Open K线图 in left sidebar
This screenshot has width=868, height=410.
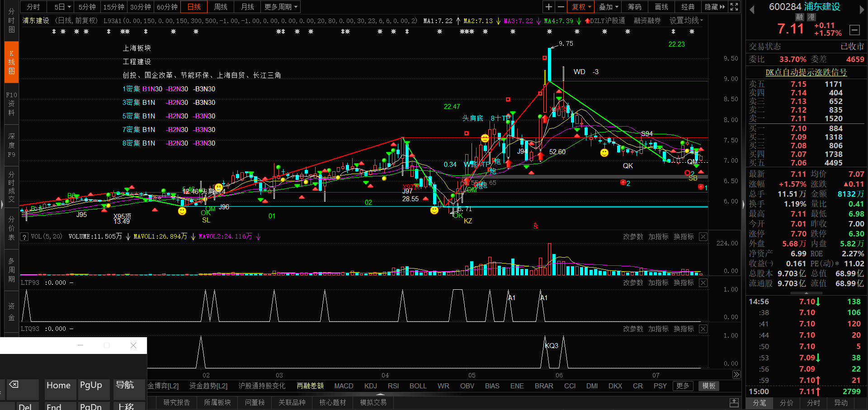point(11,62)
